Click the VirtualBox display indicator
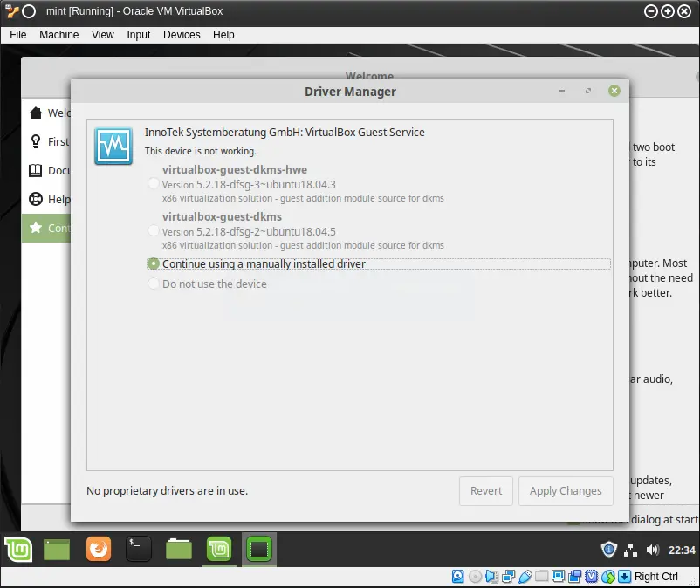The height and width of the screenshot is (588, 700). coord(558,577)
